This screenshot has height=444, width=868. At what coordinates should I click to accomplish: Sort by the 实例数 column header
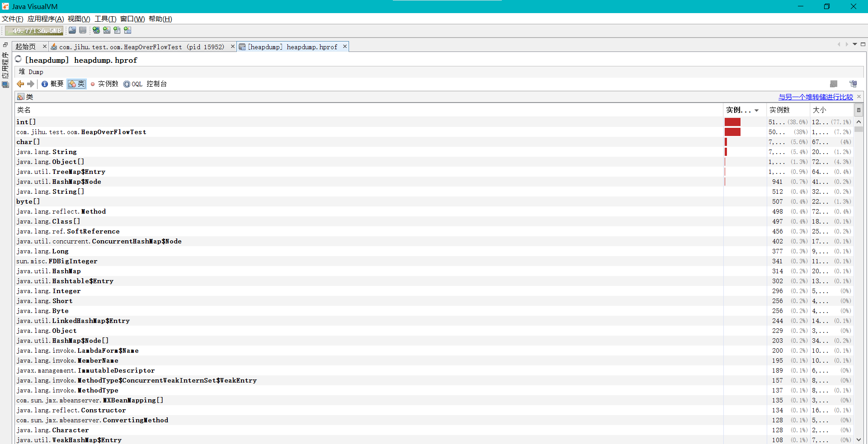click(788, 110)
